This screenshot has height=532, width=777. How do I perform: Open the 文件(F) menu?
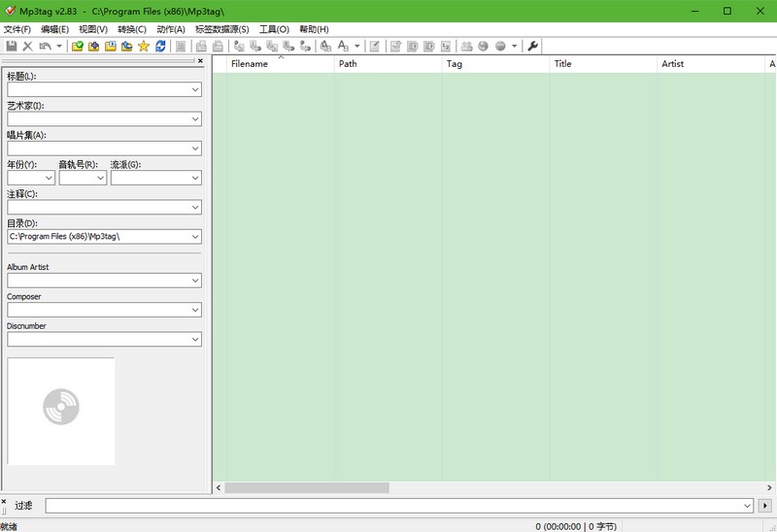tap(17, 29)
